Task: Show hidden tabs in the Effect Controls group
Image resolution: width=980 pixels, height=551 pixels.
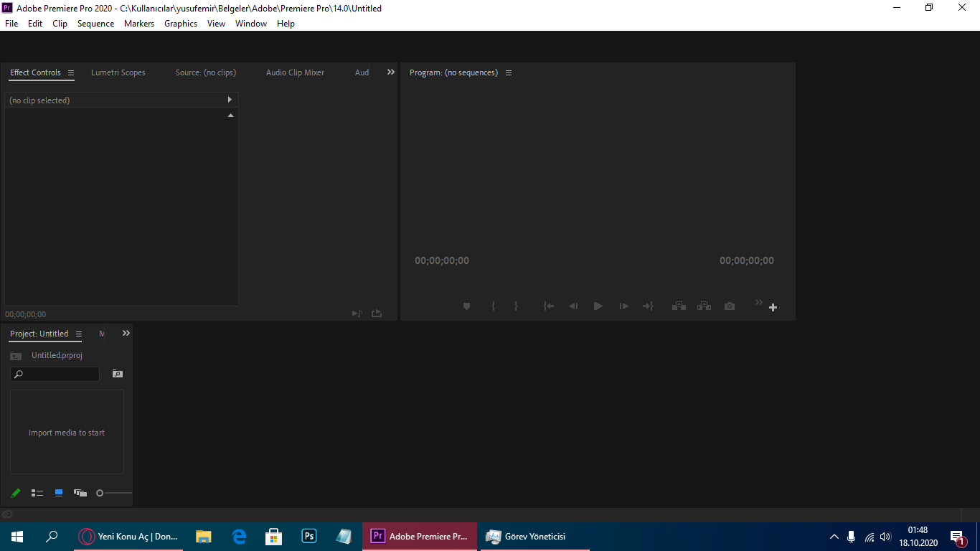Action: click(x=391, y=72)
